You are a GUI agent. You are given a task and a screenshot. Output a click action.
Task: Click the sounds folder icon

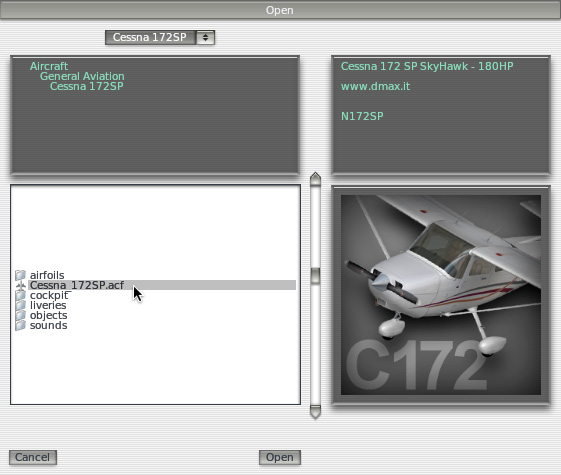pyautogui.click(x=20, y=325)
